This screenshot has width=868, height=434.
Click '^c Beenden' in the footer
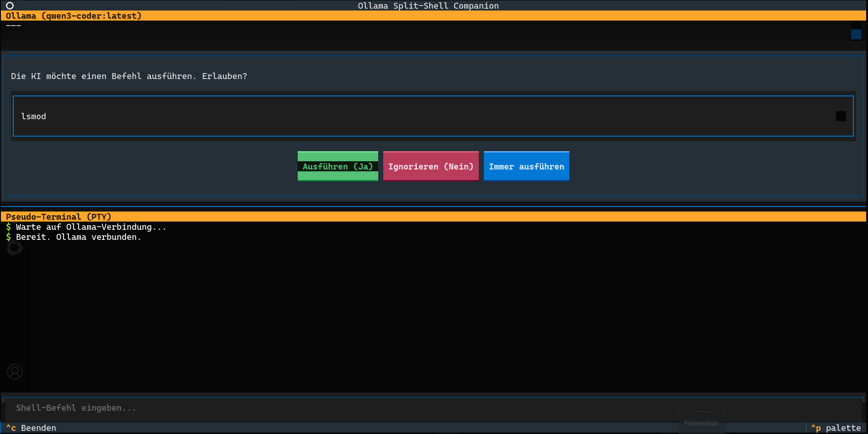(x=31, y=428)
